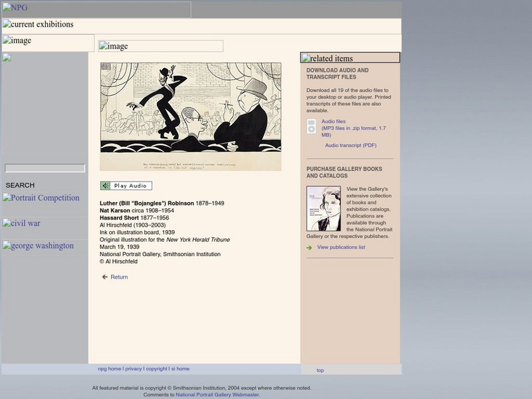Viewport: 532px width, 399px height.
Task: Open the current exhibitions banner
Action: pos(201,26)
